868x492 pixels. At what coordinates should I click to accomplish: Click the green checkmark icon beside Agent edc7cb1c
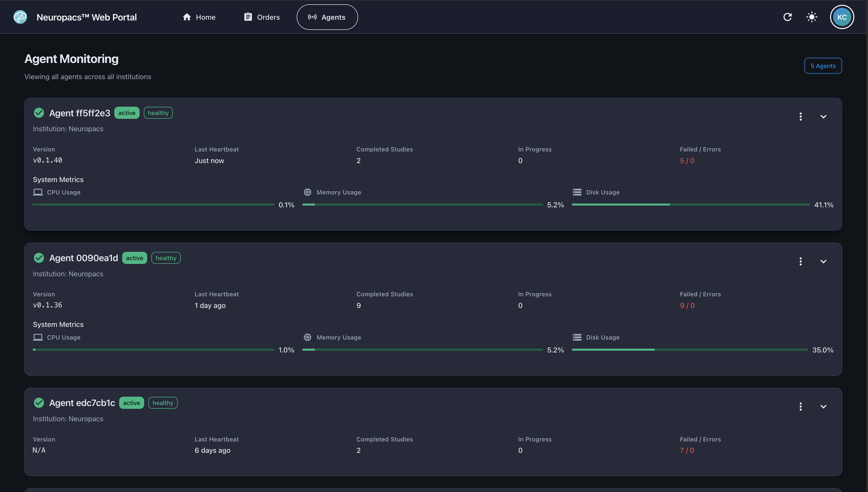38,402
